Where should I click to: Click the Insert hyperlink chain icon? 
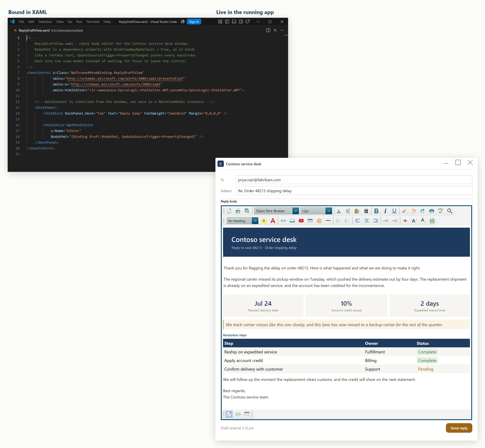pos(283,221)
